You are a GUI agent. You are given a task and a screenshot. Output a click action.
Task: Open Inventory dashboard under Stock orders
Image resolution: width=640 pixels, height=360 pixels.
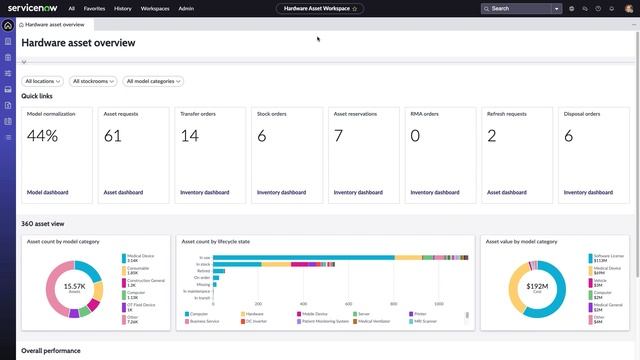click(x=281, y=192)
